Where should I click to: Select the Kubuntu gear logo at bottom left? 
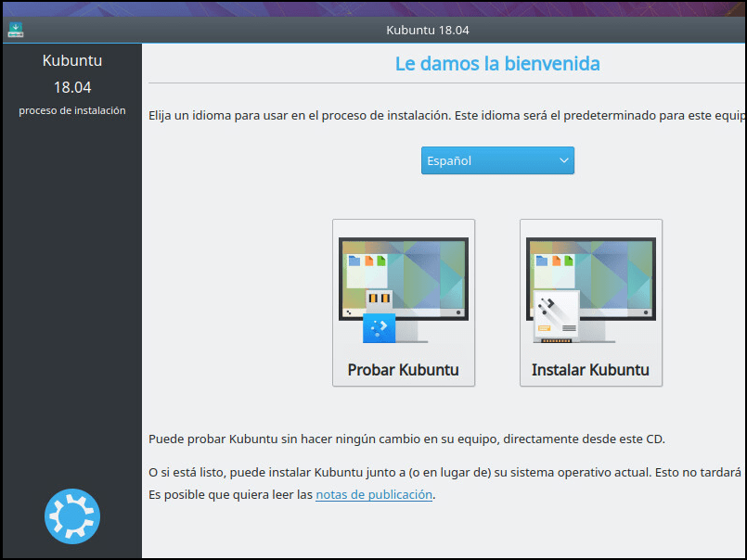pyautogui.click(x=71, y=516)
